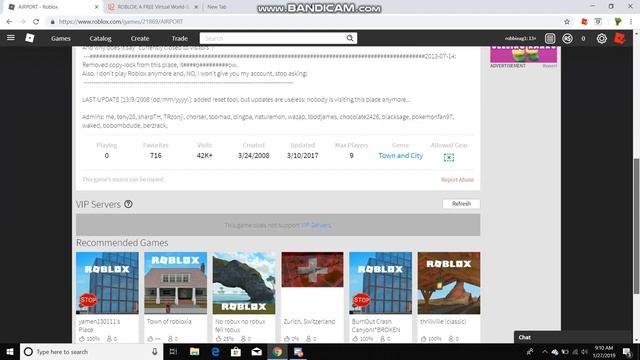Submit search with magnifying glass icon
Viewport: 640px width, 360px height.
point(350,38)
